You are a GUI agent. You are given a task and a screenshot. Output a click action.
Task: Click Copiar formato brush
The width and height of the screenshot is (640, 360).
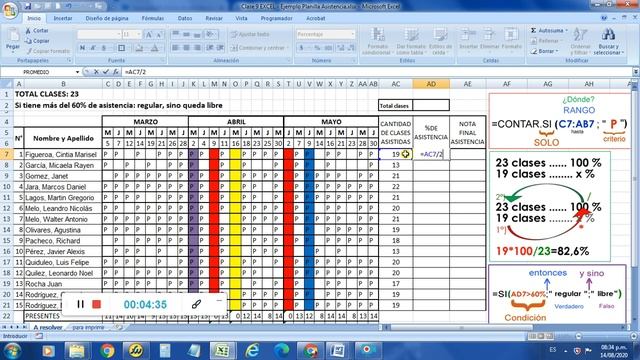pyautogui.click(x=47, y=51)
